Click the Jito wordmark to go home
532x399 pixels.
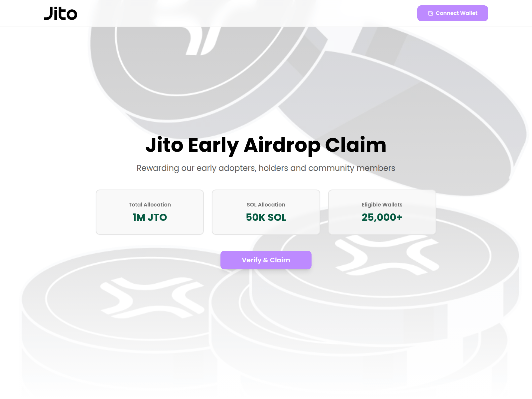coord(60,13)
